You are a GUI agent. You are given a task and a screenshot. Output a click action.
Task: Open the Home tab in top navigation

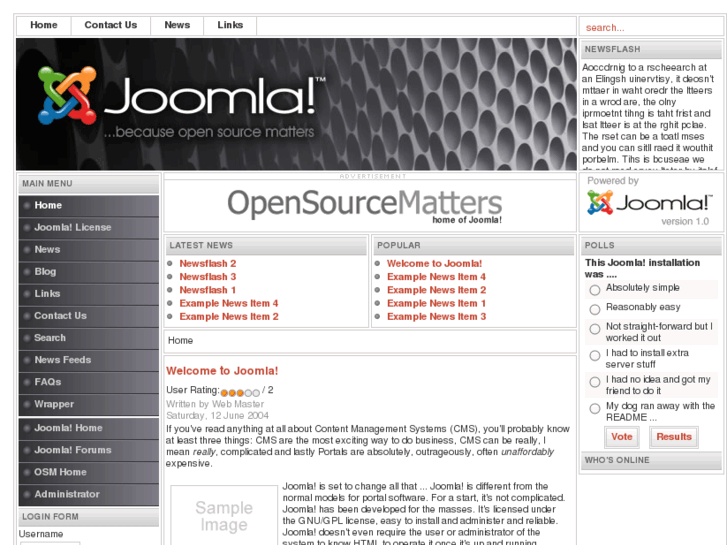pos(44,25)
